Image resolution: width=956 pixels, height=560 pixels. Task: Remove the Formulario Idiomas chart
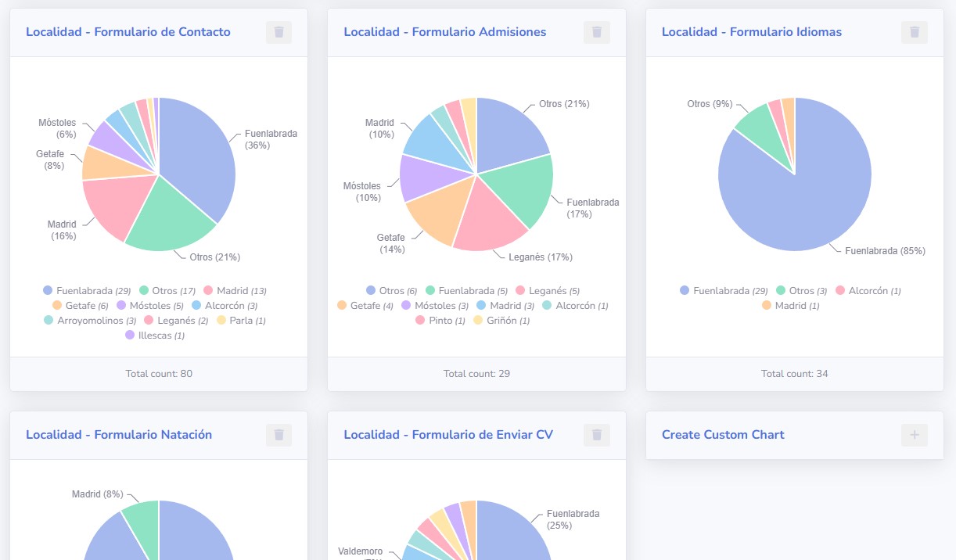click(x=914, y=32)
